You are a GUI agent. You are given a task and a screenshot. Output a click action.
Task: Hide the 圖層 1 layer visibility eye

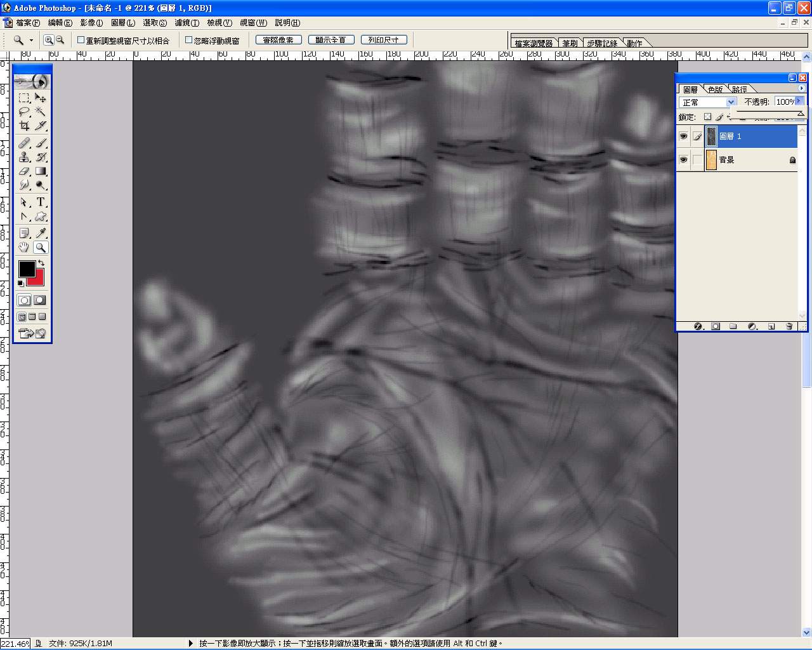[683, 136]
